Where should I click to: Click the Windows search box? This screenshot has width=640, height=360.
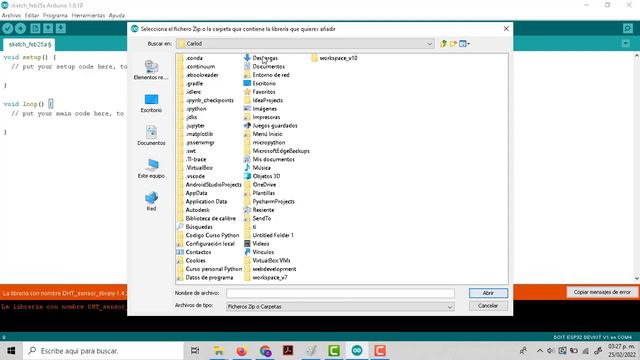pos(103,351)
